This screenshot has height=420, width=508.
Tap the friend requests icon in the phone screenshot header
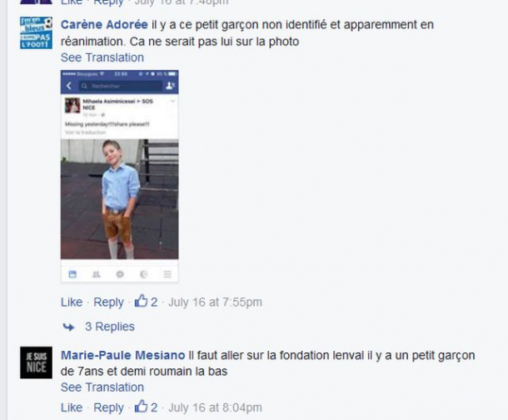pos(170,86)
